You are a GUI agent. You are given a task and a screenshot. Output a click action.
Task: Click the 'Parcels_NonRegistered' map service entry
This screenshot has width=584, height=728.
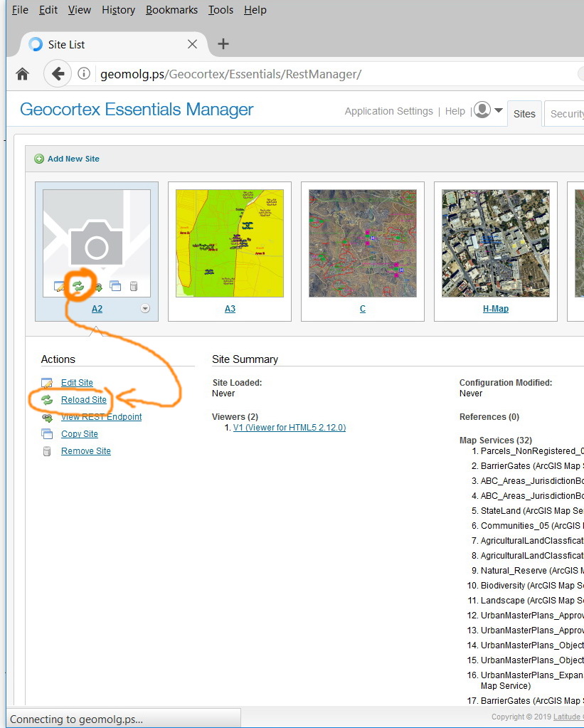531,451
